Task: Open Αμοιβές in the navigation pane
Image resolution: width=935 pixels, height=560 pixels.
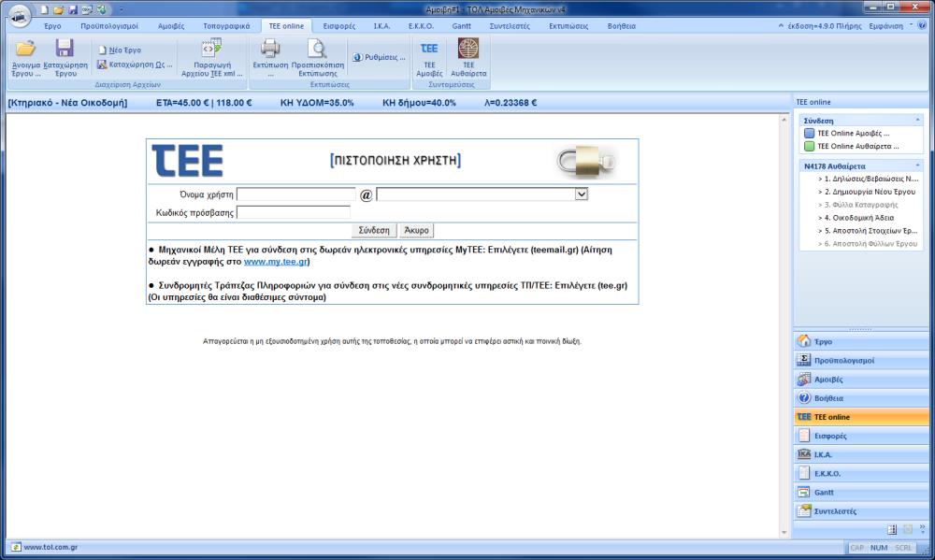Action: tap(861, 380)
